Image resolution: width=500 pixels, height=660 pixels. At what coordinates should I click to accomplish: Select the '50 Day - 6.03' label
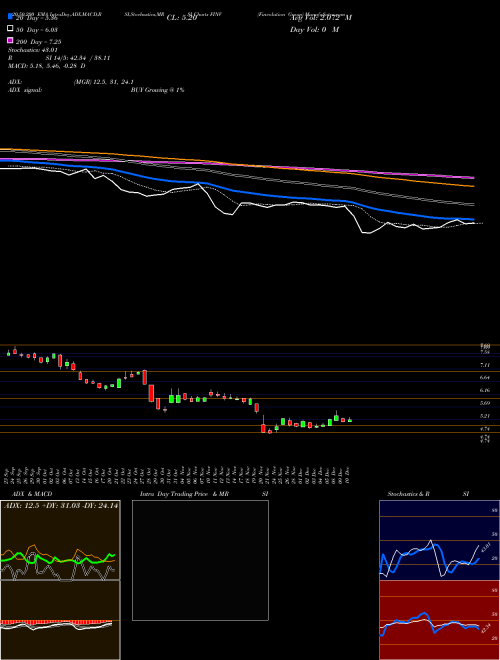pyautogui.click(x=37, y=30)
